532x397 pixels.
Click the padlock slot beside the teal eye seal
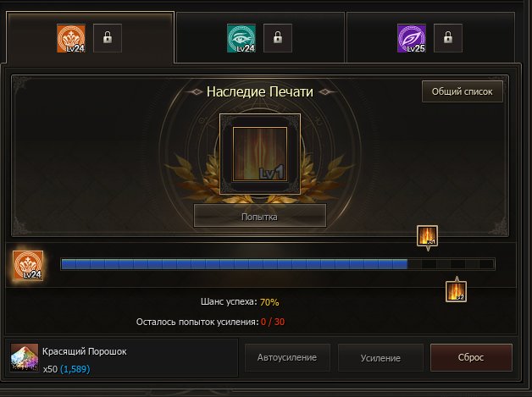pos(278,38)
